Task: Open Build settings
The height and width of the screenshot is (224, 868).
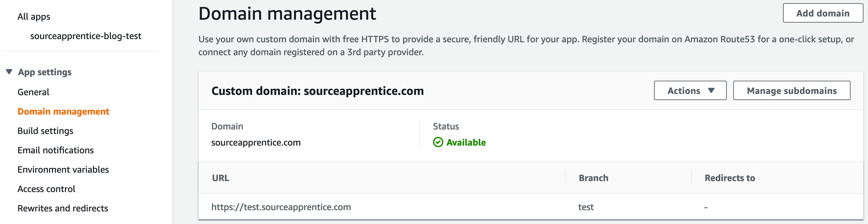Action: [x=46, y=131]
